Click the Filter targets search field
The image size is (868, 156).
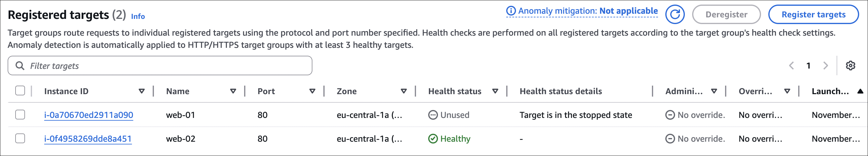click(169, 66)
